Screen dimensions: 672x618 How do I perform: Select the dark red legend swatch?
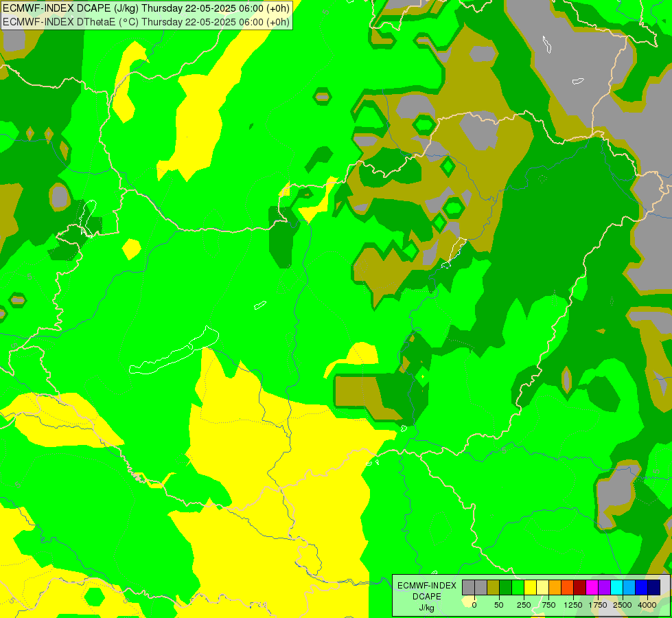pos(580,588)
